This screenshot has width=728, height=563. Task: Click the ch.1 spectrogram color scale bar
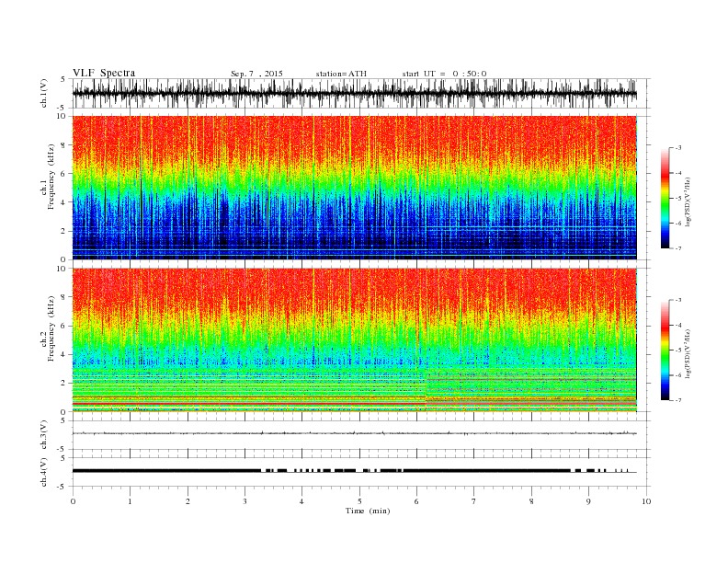(x=665, y=198)
